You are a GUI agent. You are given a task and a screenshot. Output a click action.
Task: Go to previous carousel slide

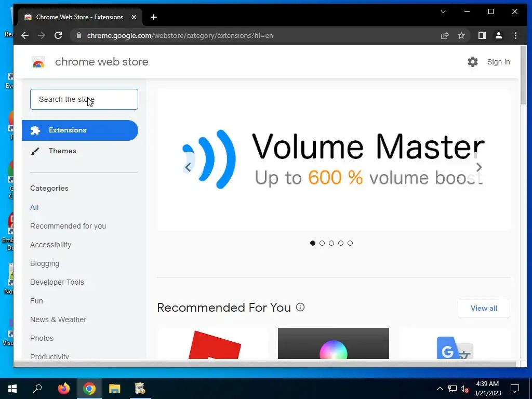(188, 167)
